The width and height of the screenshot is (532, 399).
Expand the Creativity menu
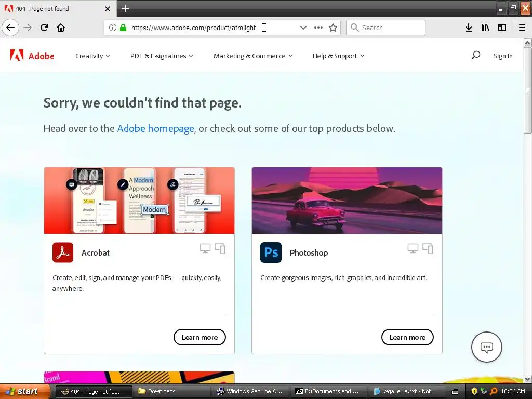click(x=92, y=56)
